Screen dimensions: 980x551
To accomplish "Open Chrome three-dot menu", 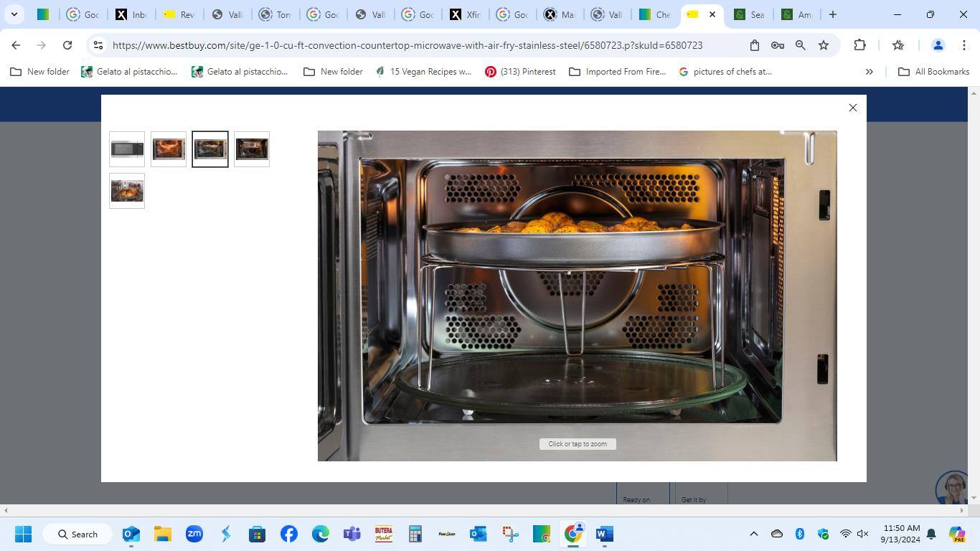I will (x=963, y=45).
